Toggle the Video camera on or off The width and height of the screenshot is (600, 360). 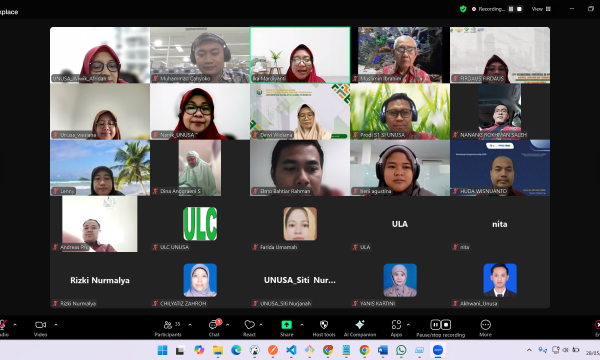pyautogui.click(x=41, y=328)
